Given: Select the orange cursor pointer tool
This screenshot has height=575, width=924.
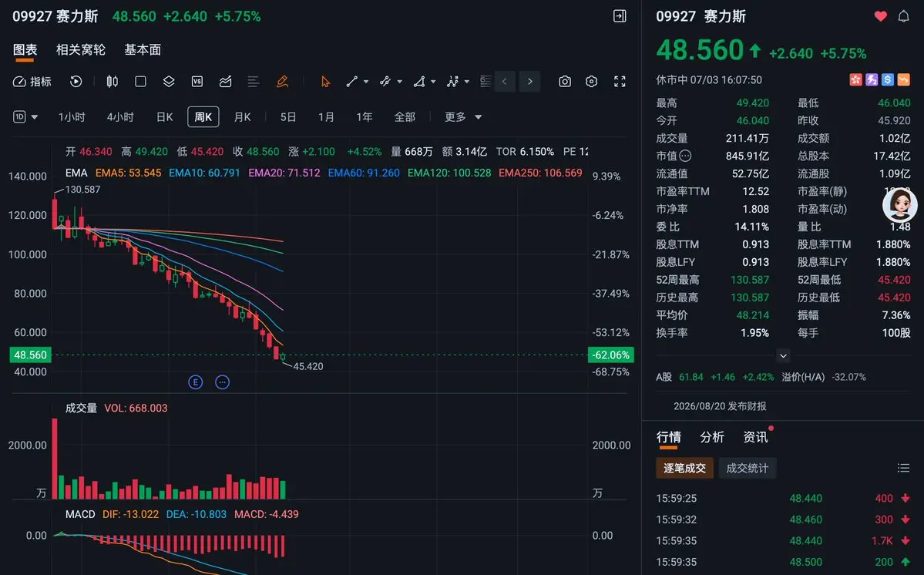Looking at the screenshot, I should [325, 81].
